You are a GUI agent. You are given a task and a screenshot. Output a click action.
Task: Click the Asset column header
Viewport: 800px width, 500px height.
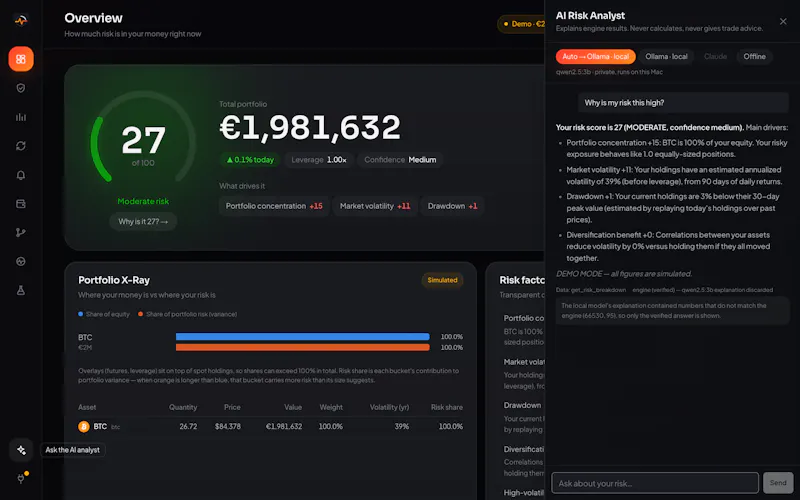pyautogui.click(x=87, y=407)
